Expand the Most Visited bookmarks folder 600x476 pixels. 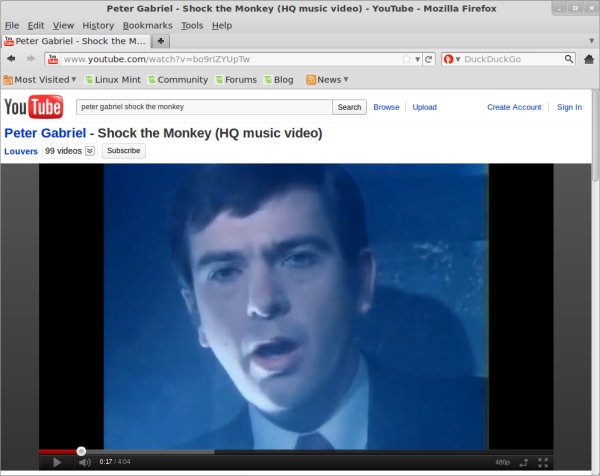(x=40, y=79)
